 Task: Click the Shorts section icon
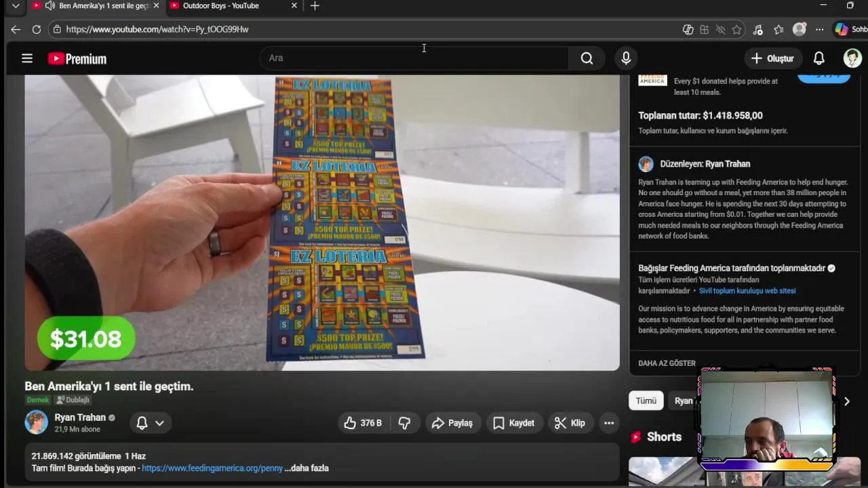[636, 437]
